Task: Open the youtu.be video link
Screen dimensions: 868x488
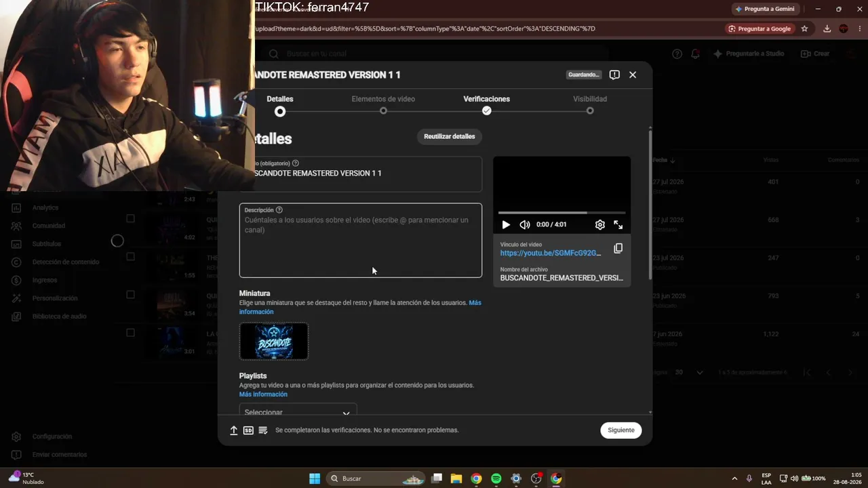Action: pyautogui.click(x=551, y=253)
